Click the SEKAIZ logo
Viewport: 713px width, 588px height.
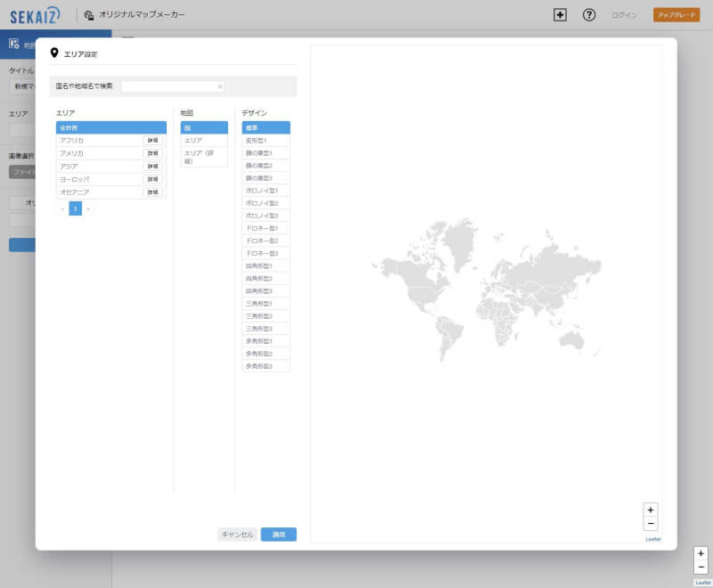pyautogui.click(x=36, y=15)
